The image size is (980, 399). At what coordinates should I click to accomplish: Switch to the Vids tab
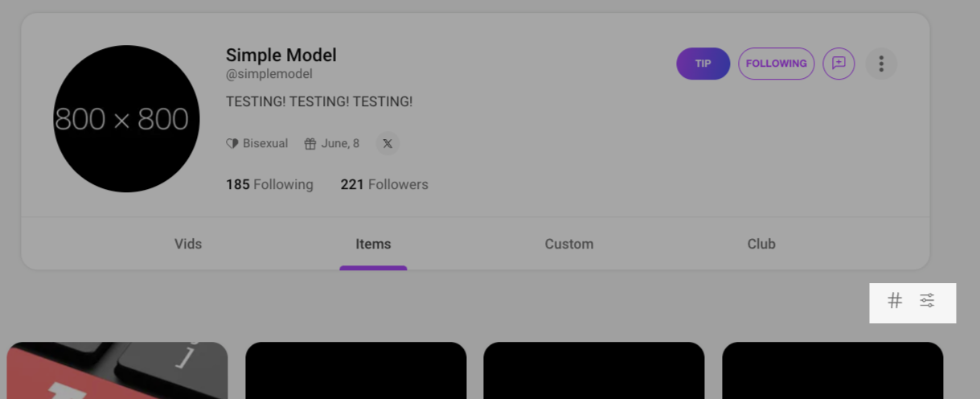pos(188,244)
